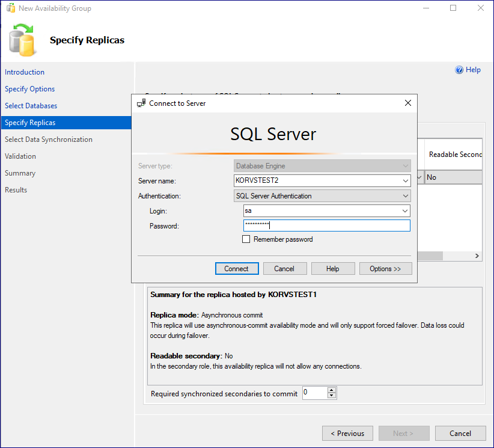Select the Results step
Viewport: 494px width, 448px height.
(16, 190)
